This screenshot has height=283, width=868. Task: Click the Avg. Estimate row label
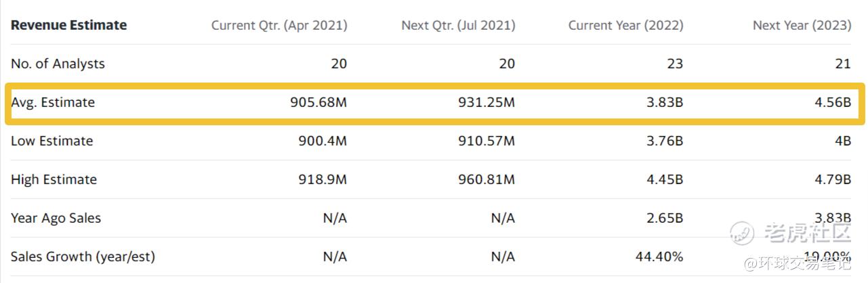click(53, 103)
